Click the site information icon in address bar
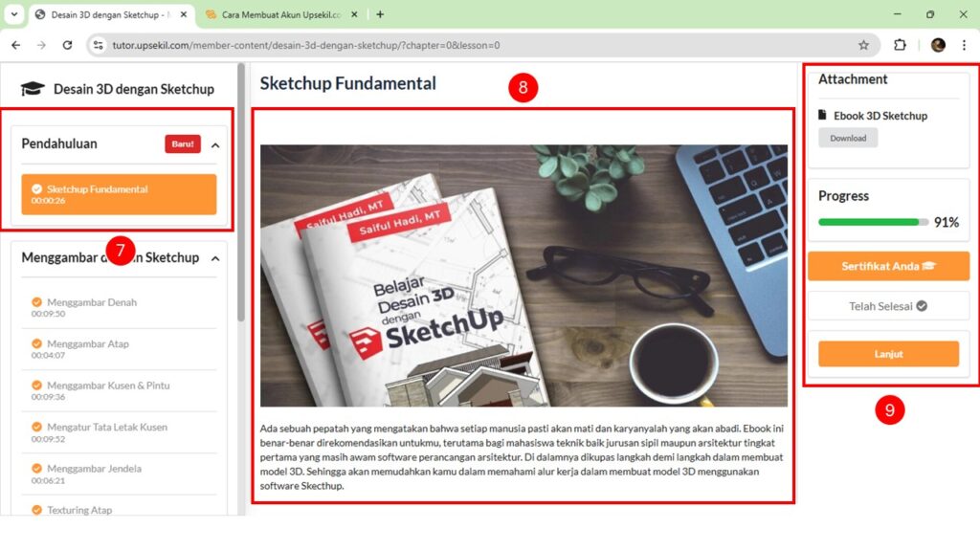Viewport: 980px width, 551px height. click(x=99, y=45)
